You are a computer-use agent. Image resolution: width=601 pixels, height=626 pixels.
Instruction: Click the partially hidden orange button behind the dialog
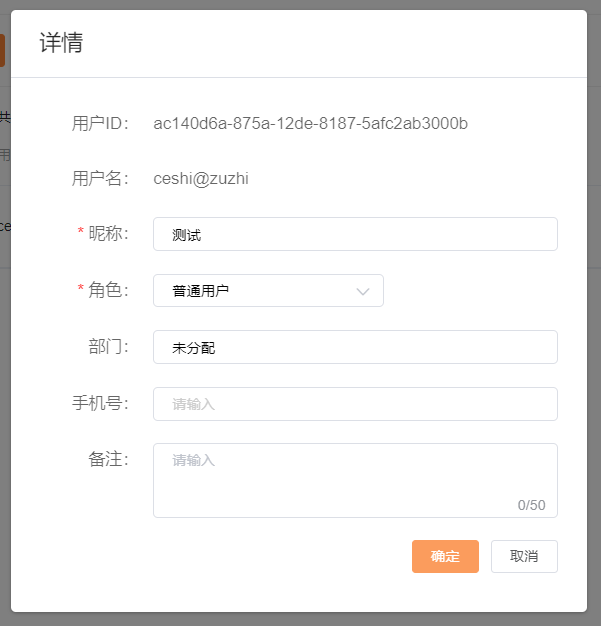click(3, 50)
